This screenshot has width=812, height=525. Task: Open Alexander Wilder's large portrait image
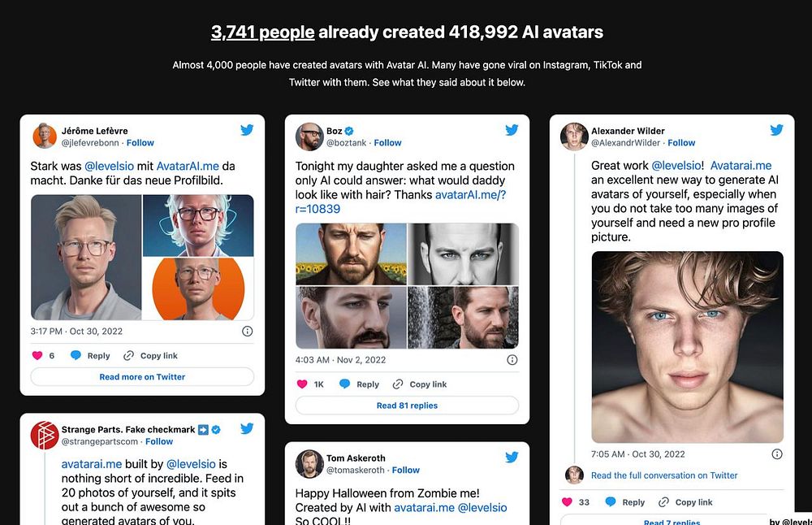687,347
